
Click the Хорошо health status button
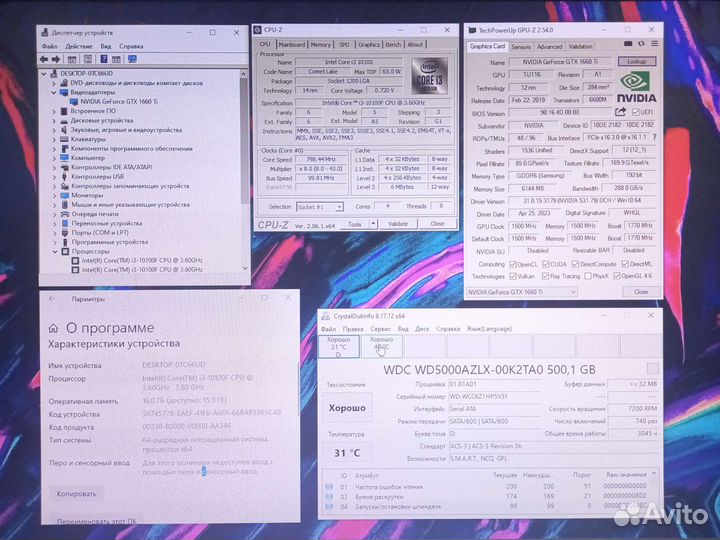pos(347,408)
